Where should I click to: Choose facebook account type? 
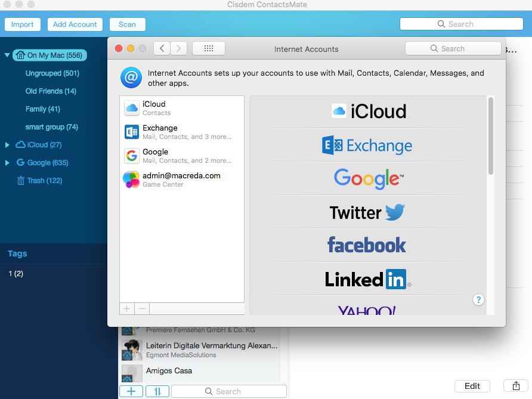point(368,245)
